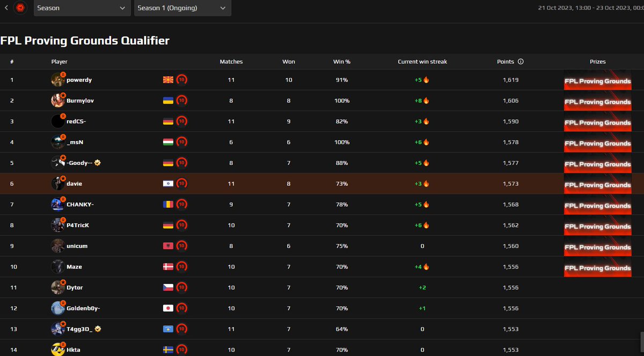Click the Points info icon
This screenshot has height=356, width=644.
click(521, 62)
